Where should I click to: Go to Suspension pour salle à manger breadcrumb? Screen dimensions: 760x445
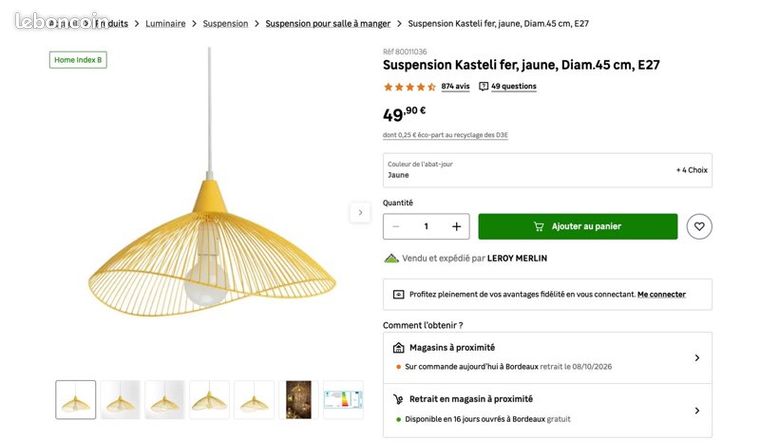pyautogui.click(x=328, y=23)
